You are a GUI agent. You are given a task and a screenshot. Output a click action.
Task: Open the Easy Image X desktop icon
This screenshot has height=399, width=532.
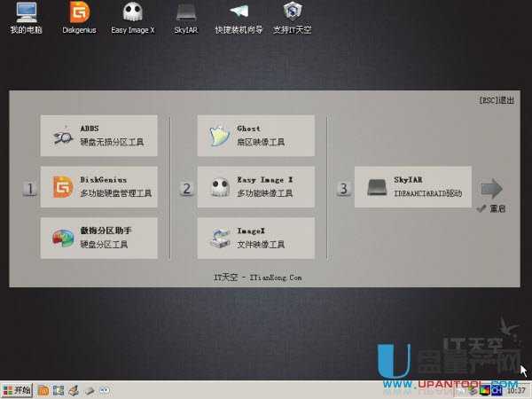coord(132,17)
